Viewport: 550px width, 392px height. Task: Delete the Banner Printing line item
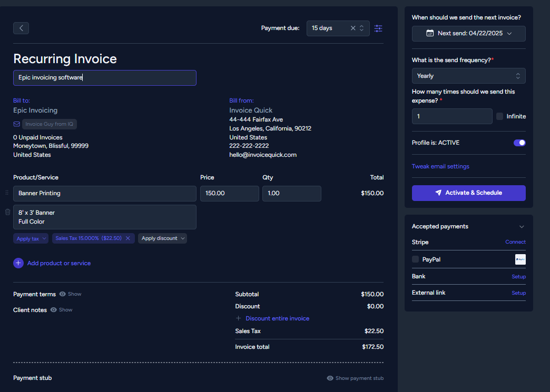coord(8,212)
